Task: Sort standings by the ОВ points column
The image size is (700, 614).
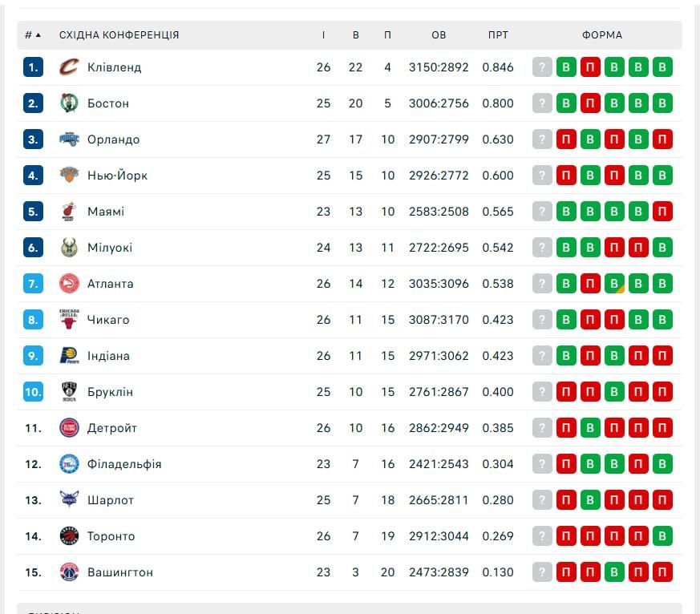Action: pyautogui.click(x=439, y=35)
